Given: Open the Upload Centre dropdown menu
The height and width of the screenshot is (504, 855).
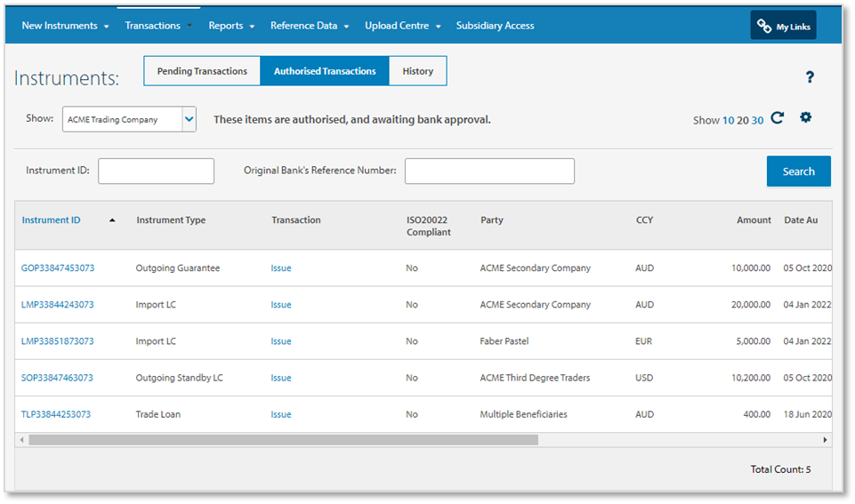Looking at the screenshot, I should point(402,26).
